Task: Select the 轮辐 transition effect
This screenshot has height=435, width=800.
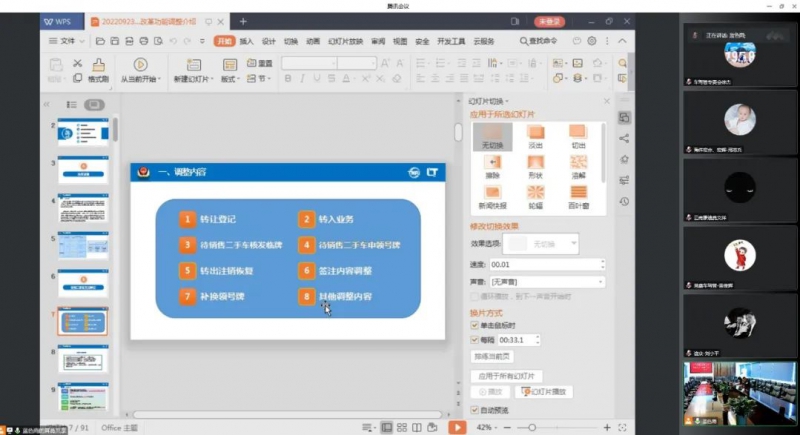Action: coord(536,197)
